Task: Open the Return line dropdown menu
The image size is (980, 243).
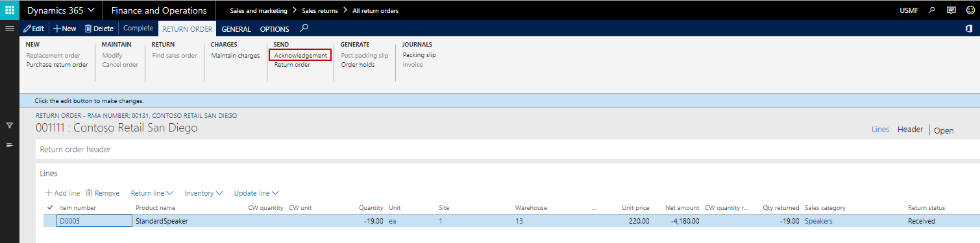Action: click(x=152, y=193)
